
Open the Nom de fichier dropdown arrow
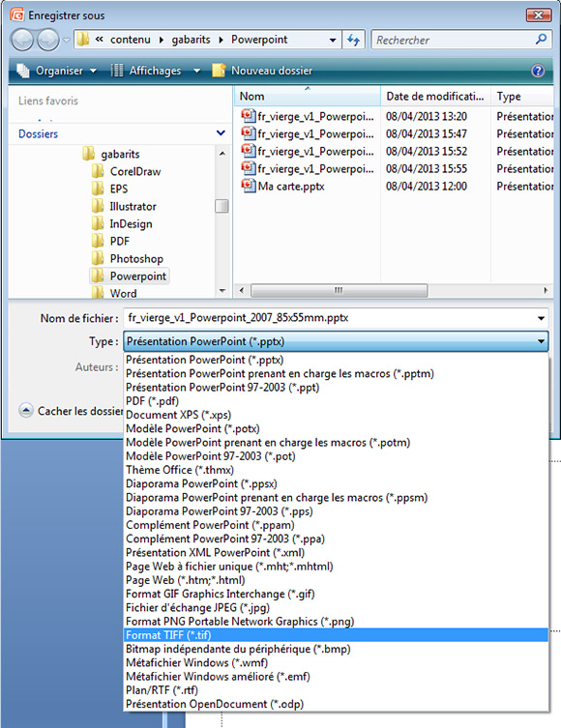[x=541, y=318]
